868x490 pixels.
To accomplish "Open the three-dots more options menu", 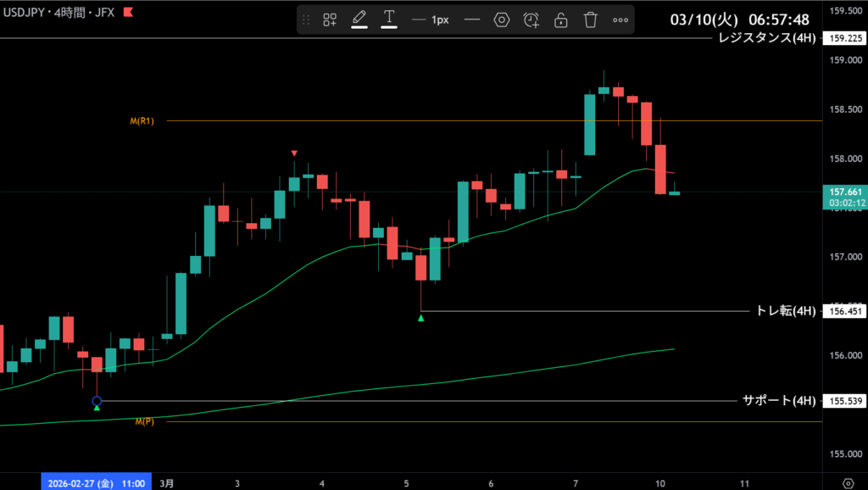I will pos(620,19).
